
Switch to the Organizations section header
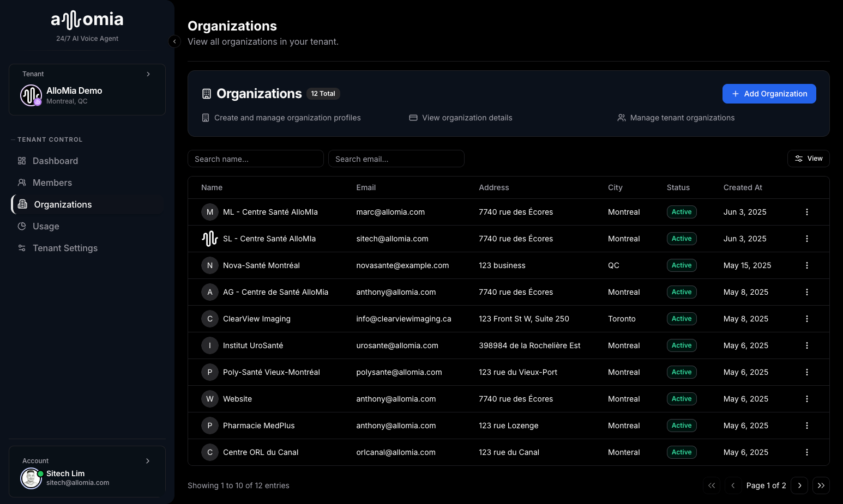pos(259,93)
